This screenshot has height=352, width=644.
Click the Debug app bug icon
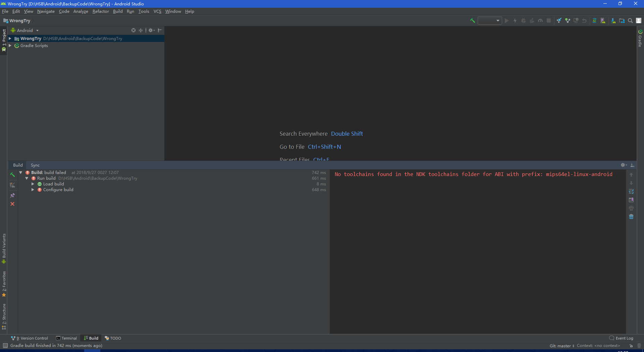point(524,20)
